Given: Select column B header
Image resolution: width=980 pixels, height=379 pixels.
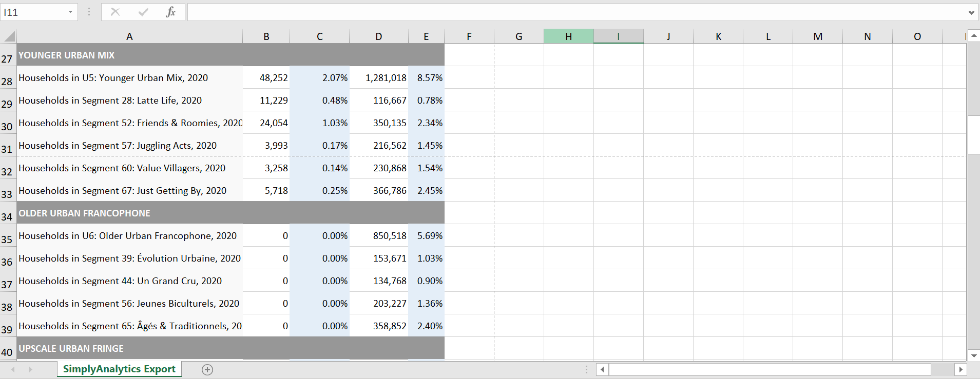Looking at the screenshot, I should coord(266,36).
